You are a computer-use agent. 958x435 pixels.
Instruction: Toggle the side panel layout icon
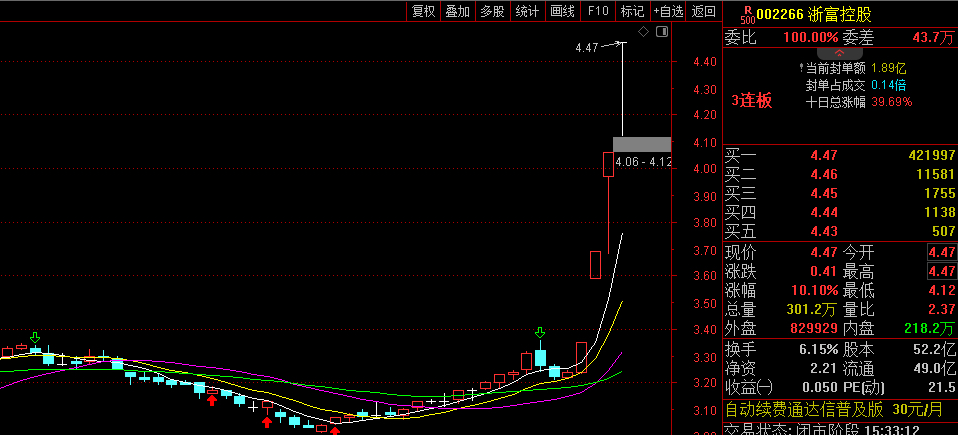click(662, 32)
